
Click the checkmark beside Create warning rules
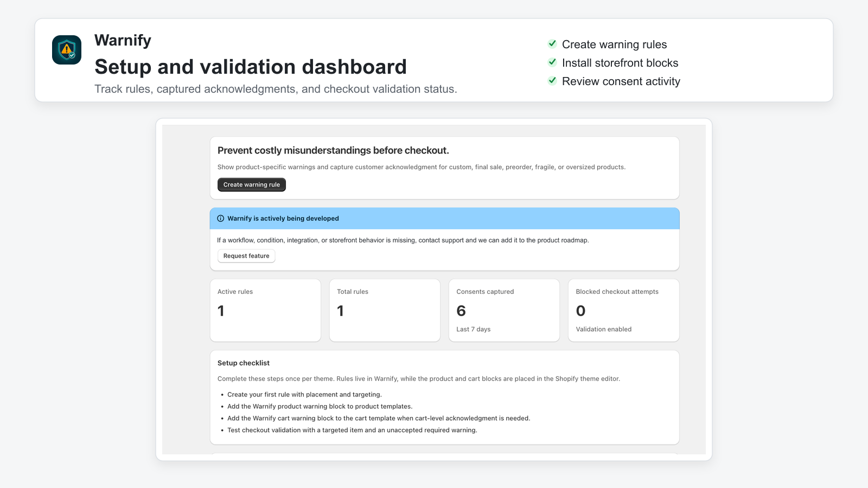[552, 44]
